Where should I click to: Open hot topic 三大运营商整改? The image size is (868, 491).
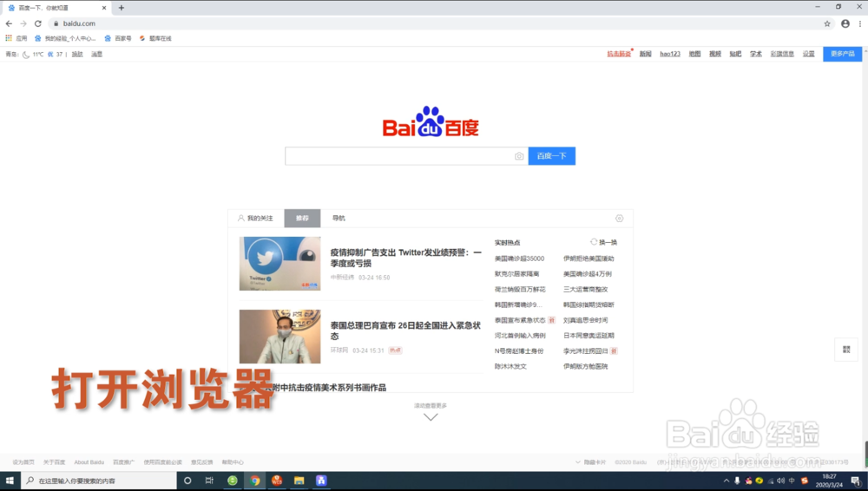point(585,290)
